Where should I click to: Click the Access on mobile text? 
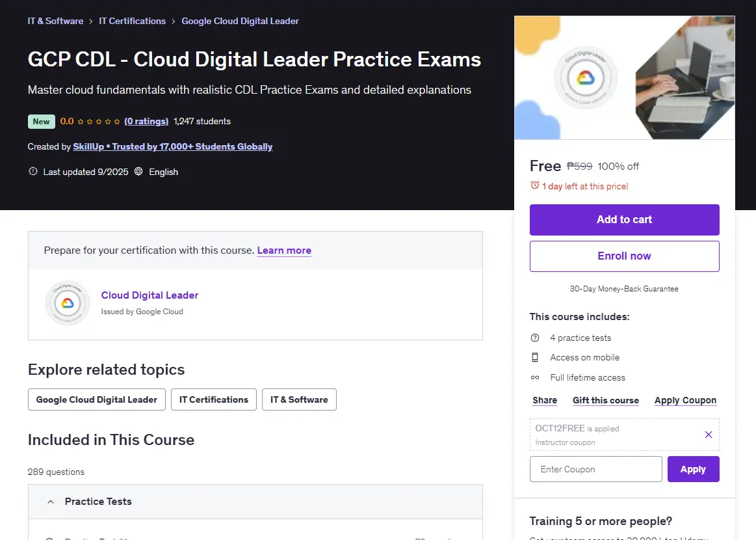(585, 357)
